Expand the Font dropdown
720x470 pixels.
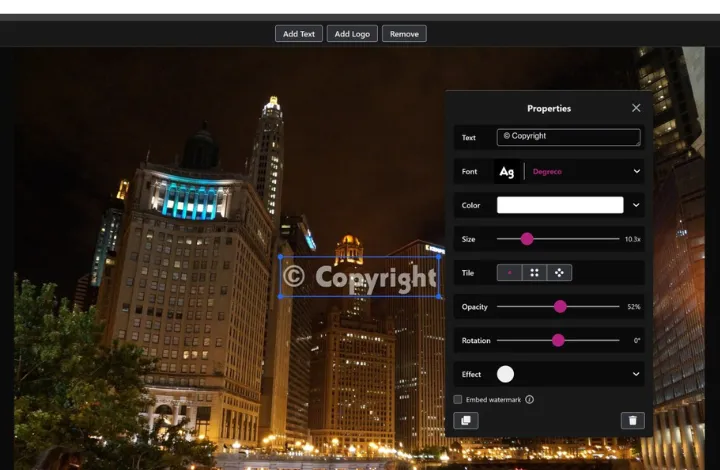[x=636, y=172]
